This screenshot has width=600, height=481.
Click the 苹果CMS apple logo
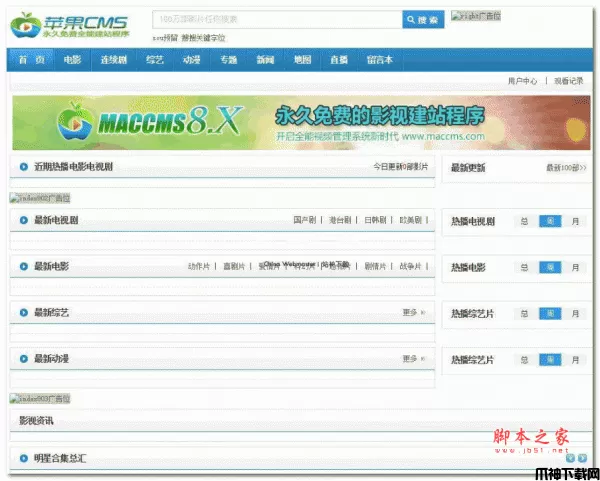(x=69, y=25)
